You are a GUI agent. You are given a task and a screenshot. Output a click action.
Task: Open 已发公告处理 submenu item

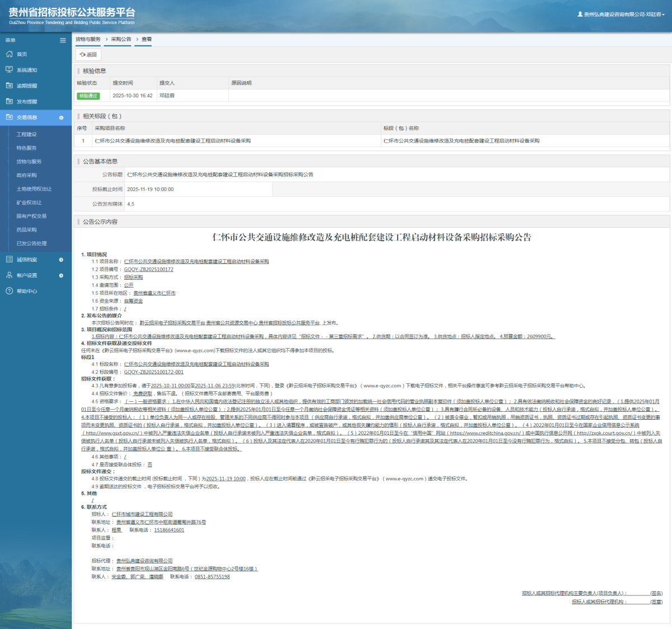(x=31, y=243)
